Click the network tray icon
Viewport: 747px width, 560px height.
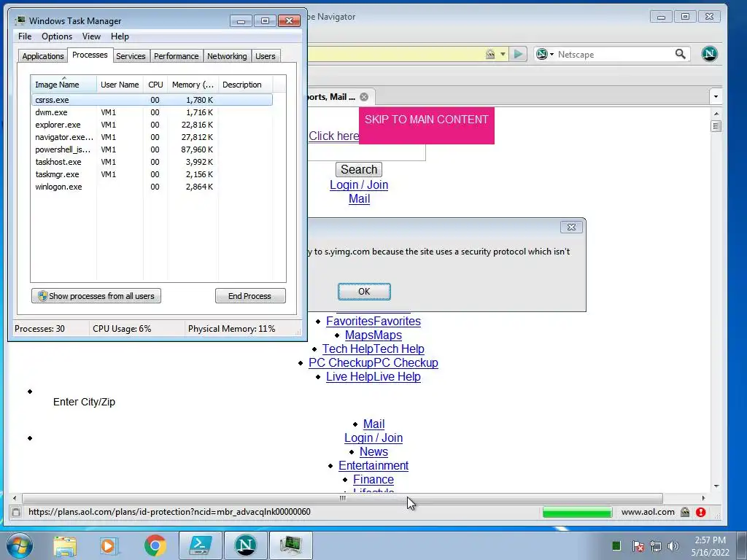coord(656,545)
